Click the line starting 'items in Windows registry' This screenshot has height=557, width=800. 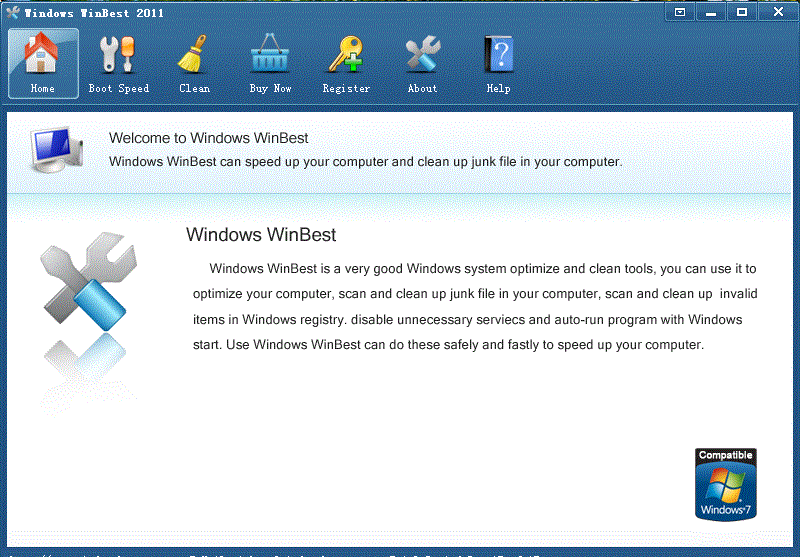pos(467,320)
